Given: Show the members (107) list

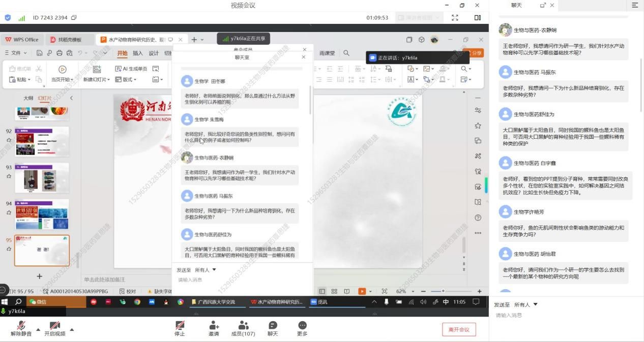Looking at the screenshot, I should 243,328.
